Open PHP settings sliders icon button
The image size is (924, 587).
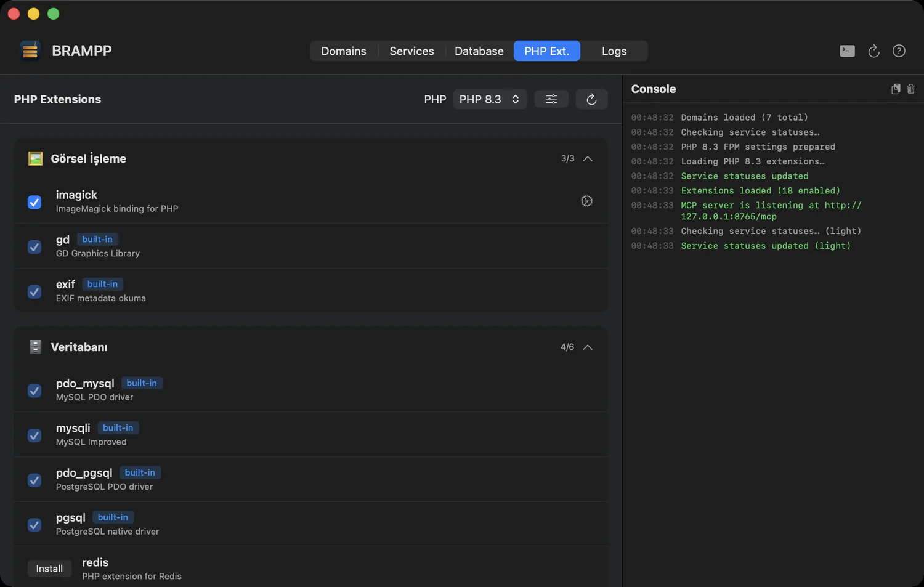coord(551,99)
